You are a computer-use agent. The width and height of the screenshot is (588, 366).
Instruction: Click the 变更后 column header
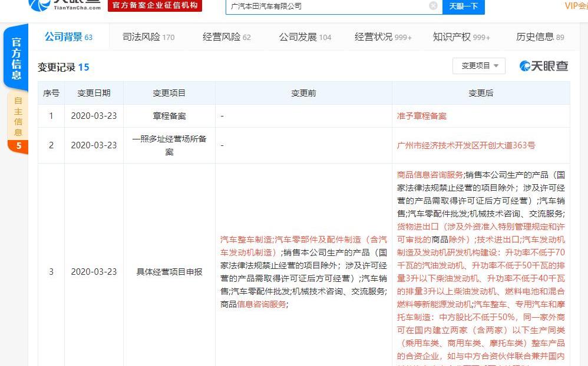click(x=481, y=93)
